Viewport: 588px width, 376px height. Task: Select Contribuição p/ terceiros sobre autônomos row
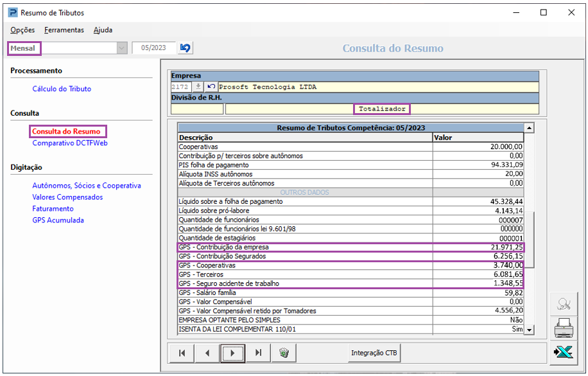(x=350, y=156)
